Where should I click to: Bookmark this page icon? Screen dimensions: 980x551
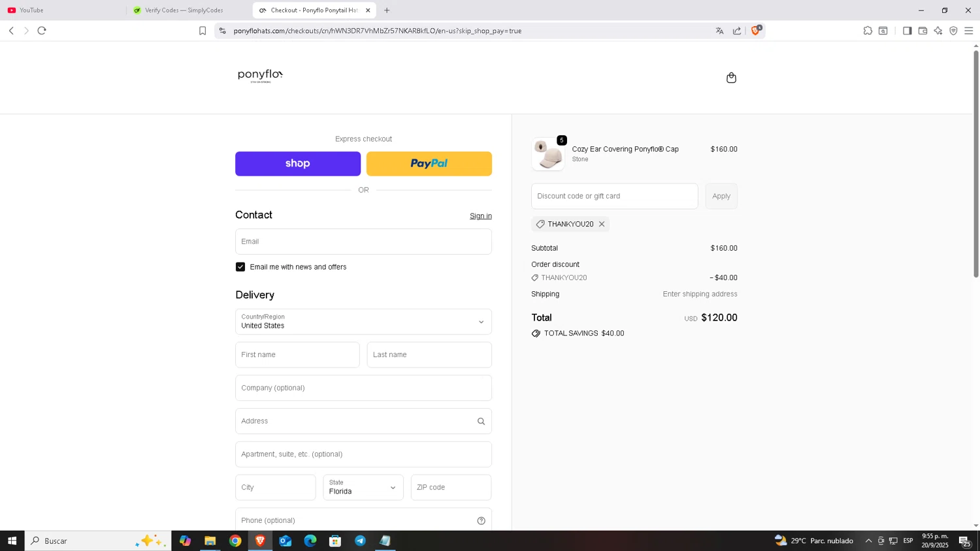click(203, 31)
